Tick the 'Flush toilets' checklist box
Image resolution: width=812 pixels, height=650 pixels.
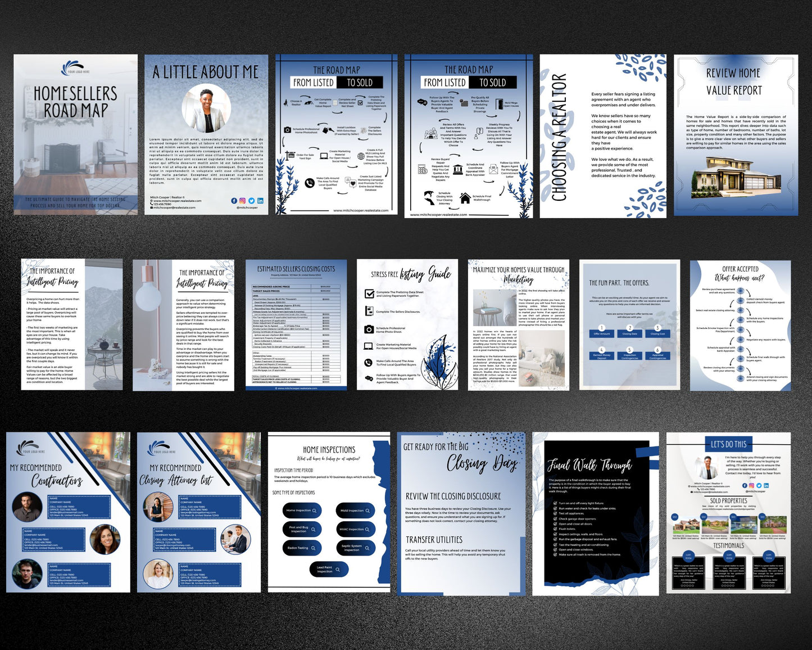click(x=555, y=529)
